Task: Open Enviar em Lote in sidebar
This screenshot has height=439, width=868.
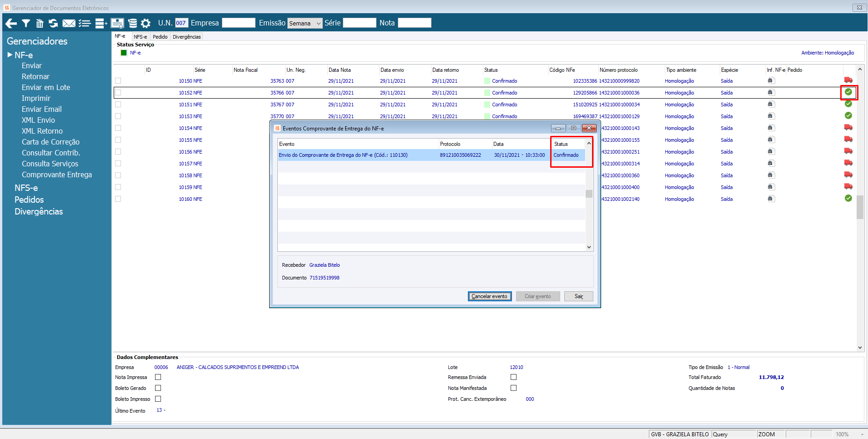Action: 46,88
